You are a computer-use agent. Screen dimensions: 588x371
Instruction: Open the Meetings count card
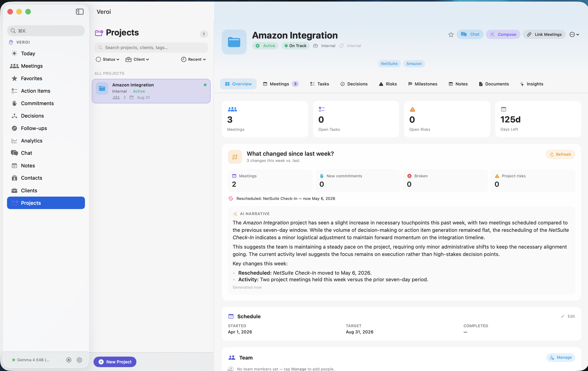[x=265, y=119]
